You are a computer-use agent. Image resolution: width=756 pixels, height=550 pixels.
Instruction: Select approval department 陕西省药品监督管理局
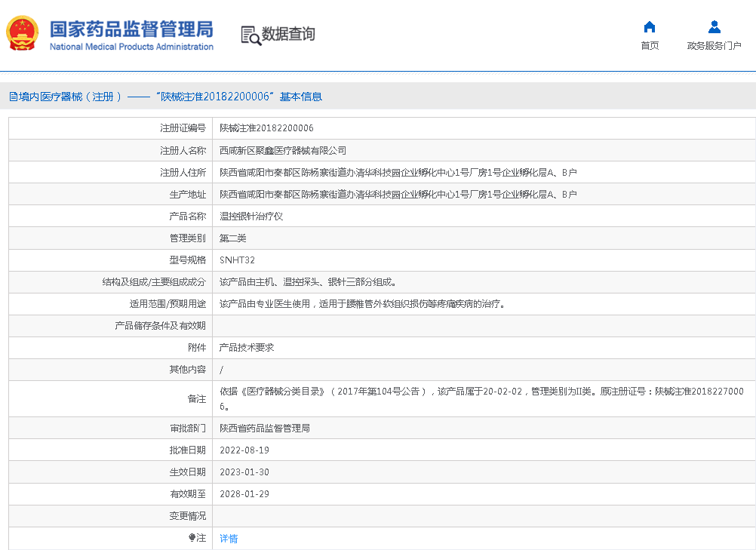point(265,428)
